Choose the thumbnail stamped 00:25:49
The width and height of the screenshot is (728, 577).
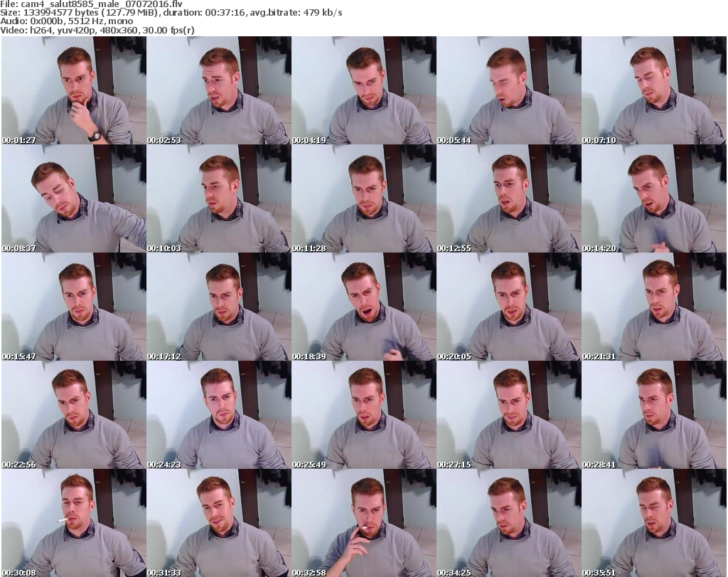click(364, 415)
